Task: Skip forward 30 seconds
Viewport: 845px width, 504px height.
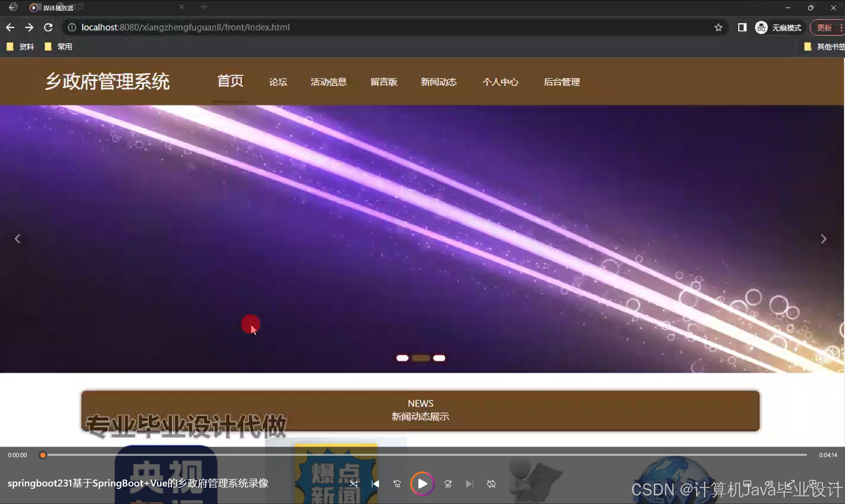Action: [448, 484]
